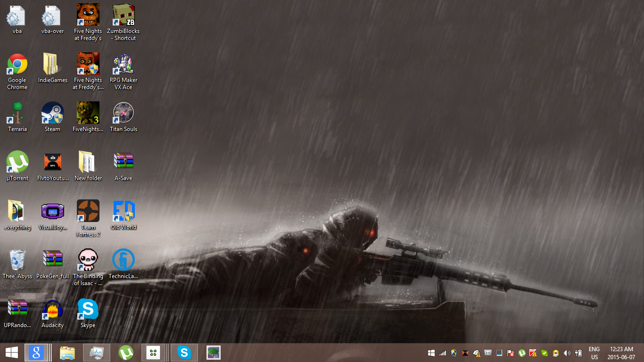Open File Explorer from the taskbar
Image resolution: width=644 pixels, height=362 pixels.
[x=67, y=353]
